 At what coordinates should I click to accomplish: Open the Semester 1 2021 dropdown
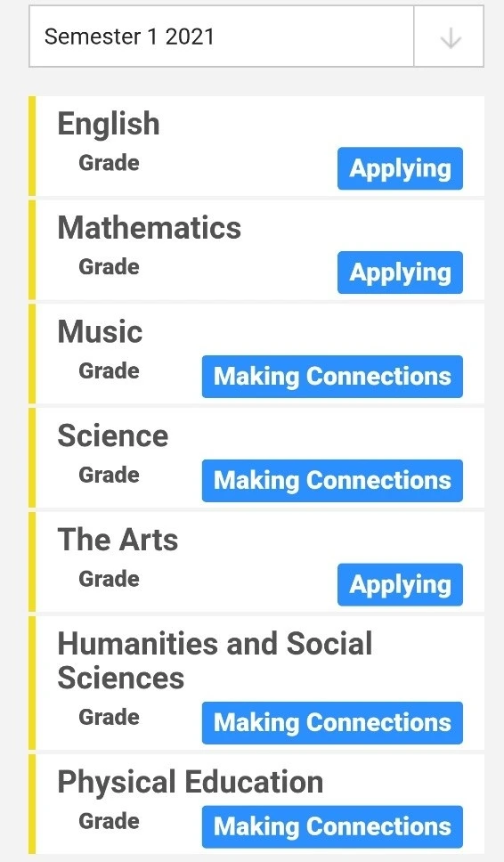point(256,37)
